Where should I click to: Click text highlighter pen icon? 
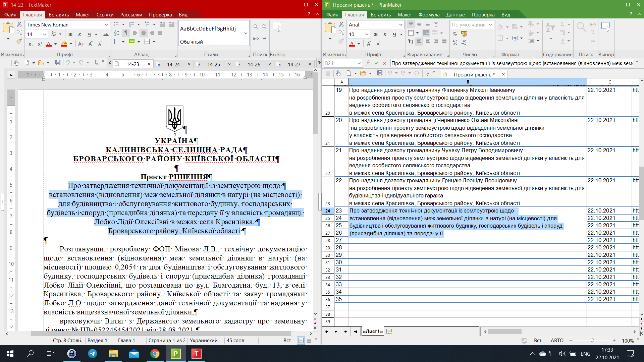click(64, 44)
